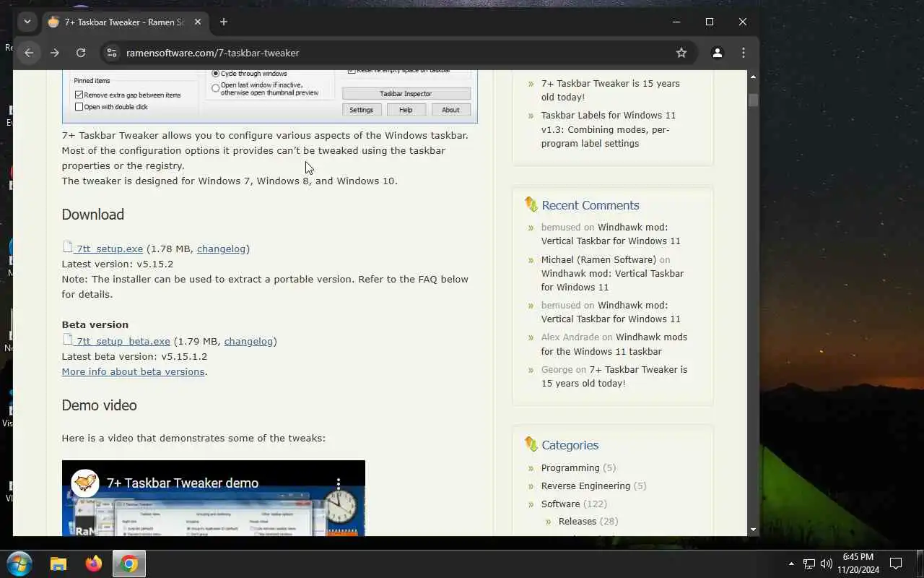Image resolution: width=924 pixels, height=578 pixels.
Task: Click the 7tt_setup_beta.exe file icon
Action: point(68,340)
